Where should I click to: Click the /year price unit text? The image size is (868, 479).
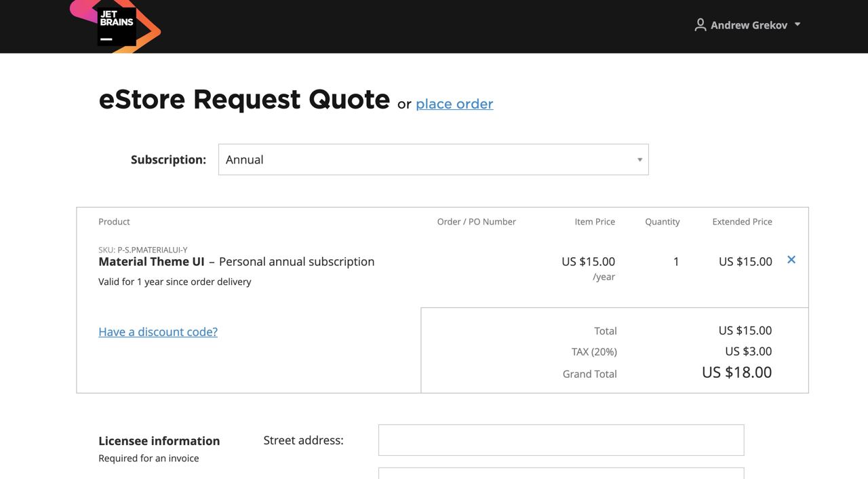(604, 277)
